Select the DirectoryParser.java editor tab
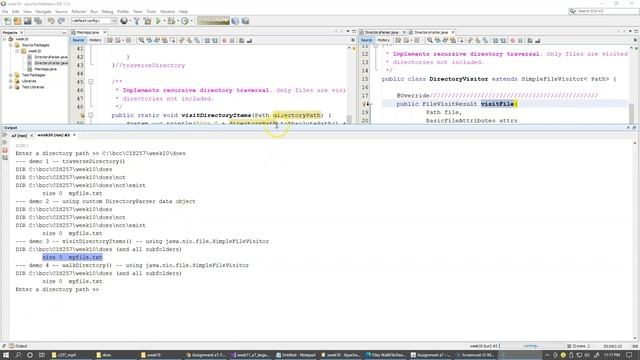The width and height of the screenshot is (640, 360). click(381, 32)
